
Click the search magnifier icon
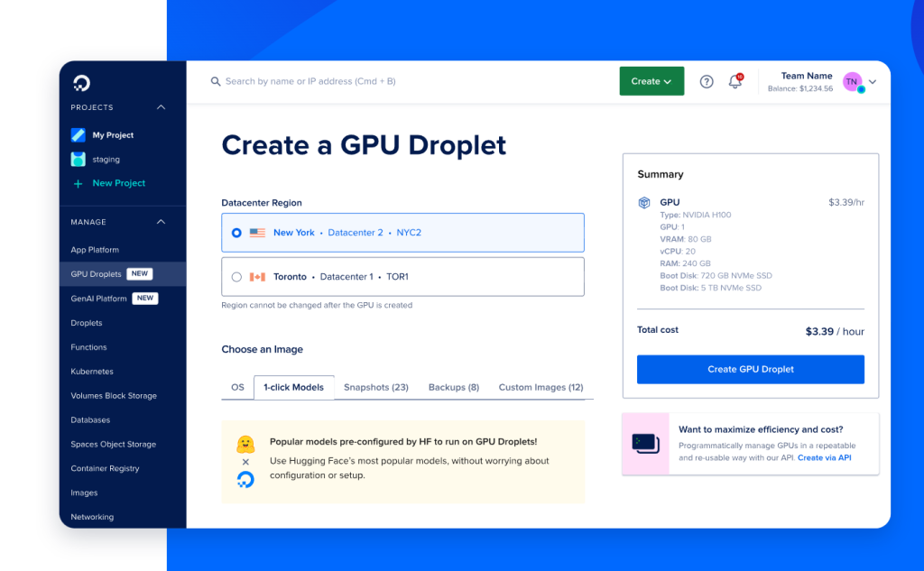coord(216,81)
